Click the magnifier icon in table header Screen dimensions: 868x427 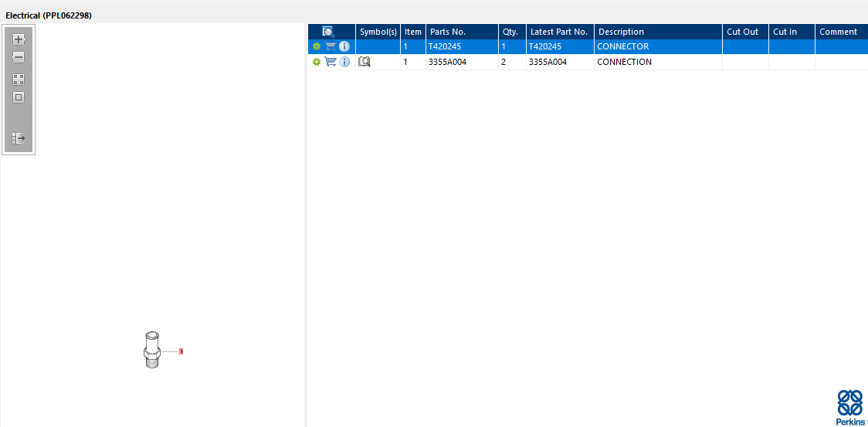(x=327, y=32)
